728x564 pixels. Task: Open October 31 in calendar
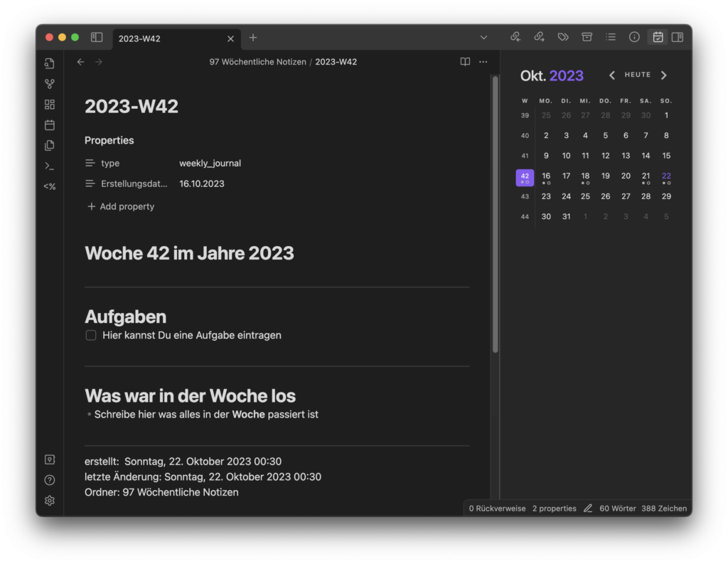point(566,216)
